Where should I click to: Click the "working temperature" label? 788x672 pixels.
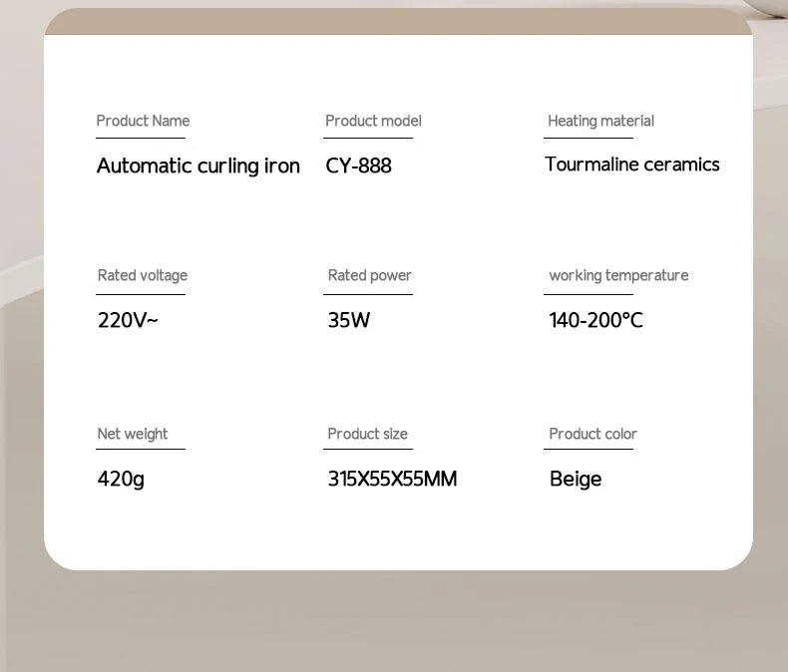coord(618,275)
